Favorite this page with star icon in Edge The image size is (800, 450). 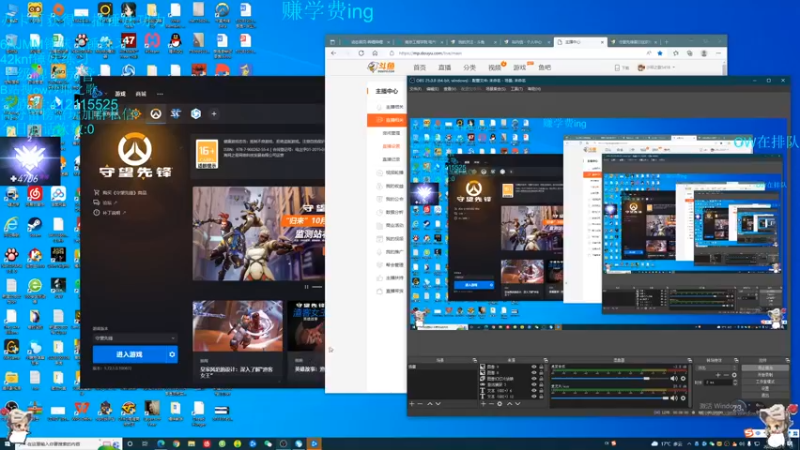pos(660,53)
